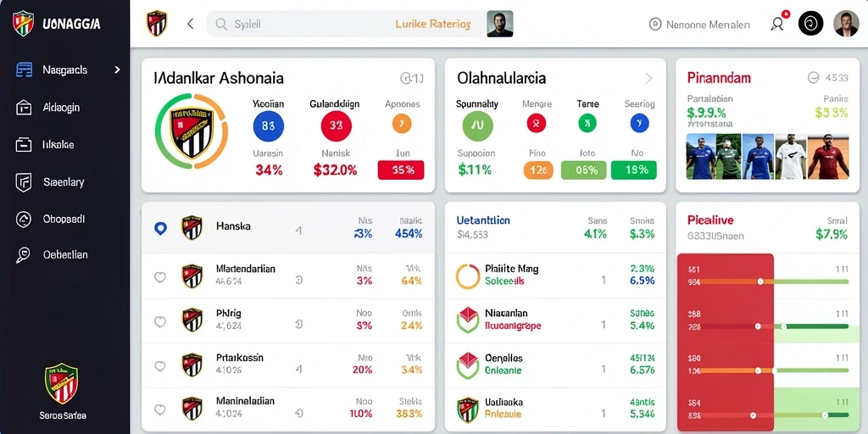Image resolution: width=868 pixels, height=434 pixels.
Task: Select the Saeenlary shield icon in sidebar
Action: pyautogui.click(x=23, y=182)
